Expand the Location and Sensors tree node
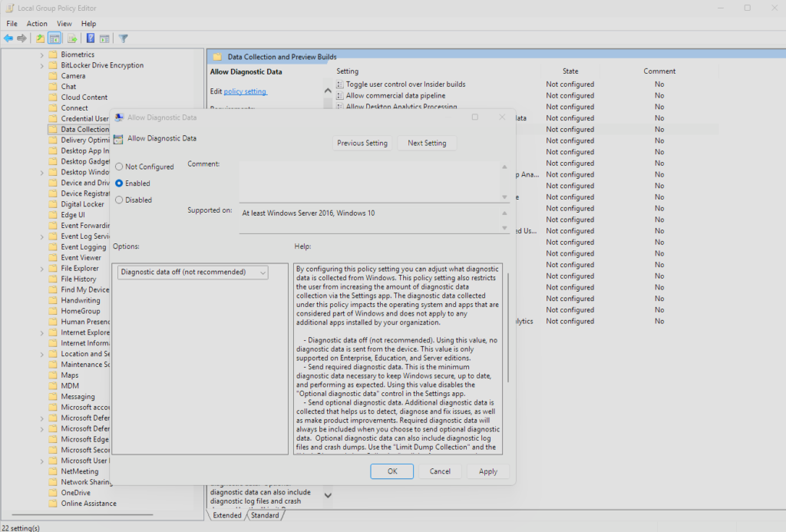Viewport: 786px width, 532px height. coord(42,354)
